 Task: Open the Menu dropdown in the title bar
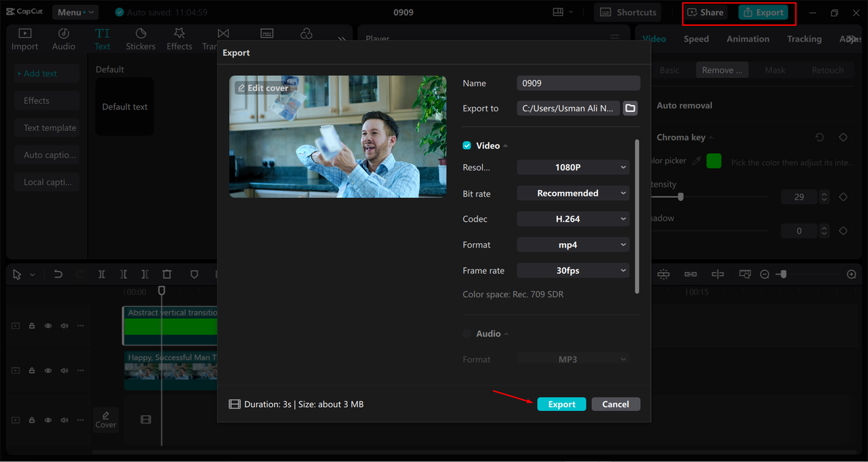[75, 12]
